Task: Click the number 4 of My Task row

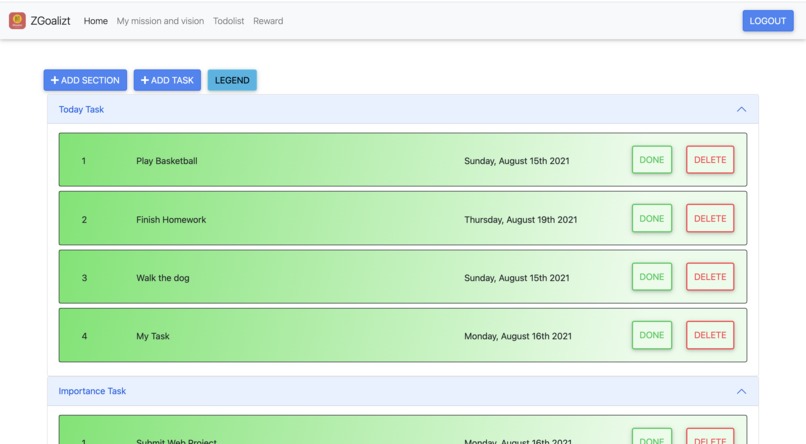Action: [x=84, y=336]
